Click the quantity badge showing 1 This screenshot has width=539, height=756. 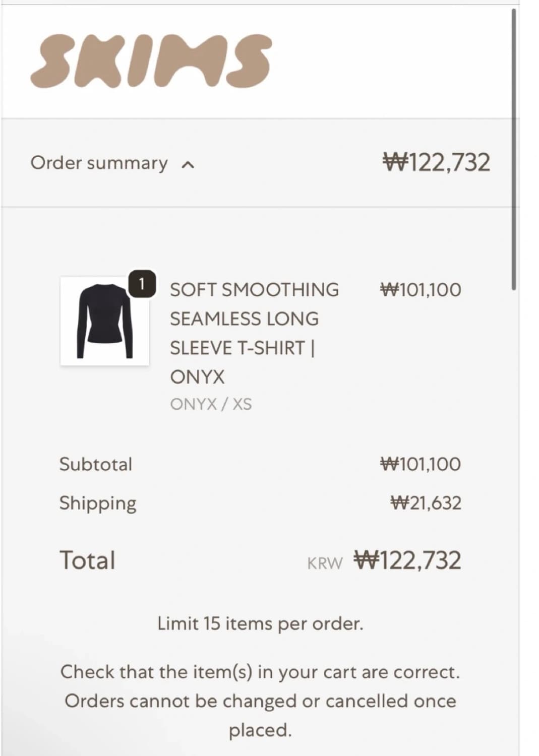[142, 284]
